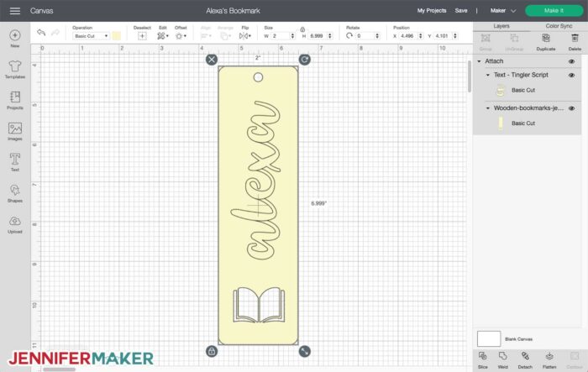Select the Blank Canvas swatch
This screenshot has width=588, height=372.
tap(489, 338)
